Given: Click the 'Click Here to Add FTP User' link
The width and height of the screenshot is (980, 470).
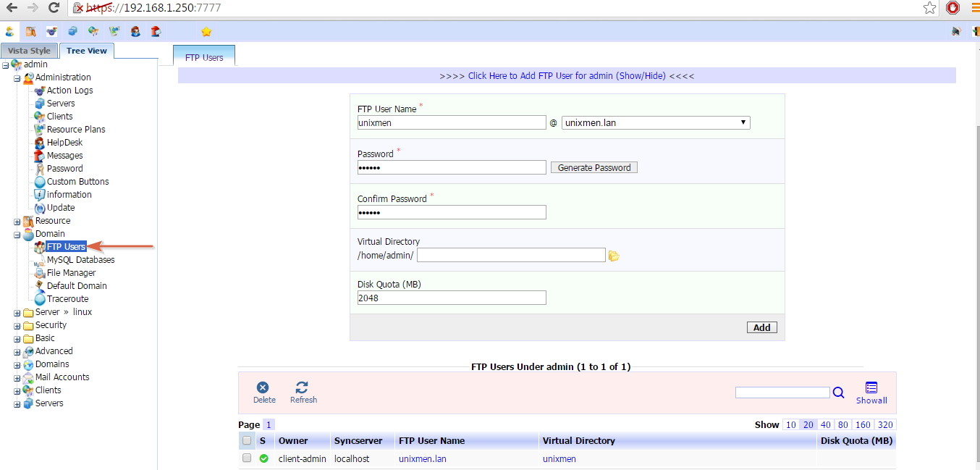Looking at the screenshot, I should tap(567, 76).
